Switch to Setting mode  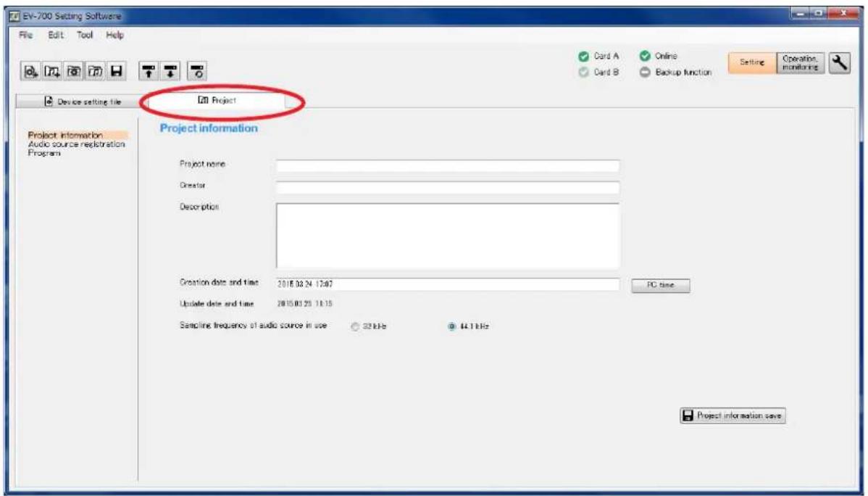[752, 62]
